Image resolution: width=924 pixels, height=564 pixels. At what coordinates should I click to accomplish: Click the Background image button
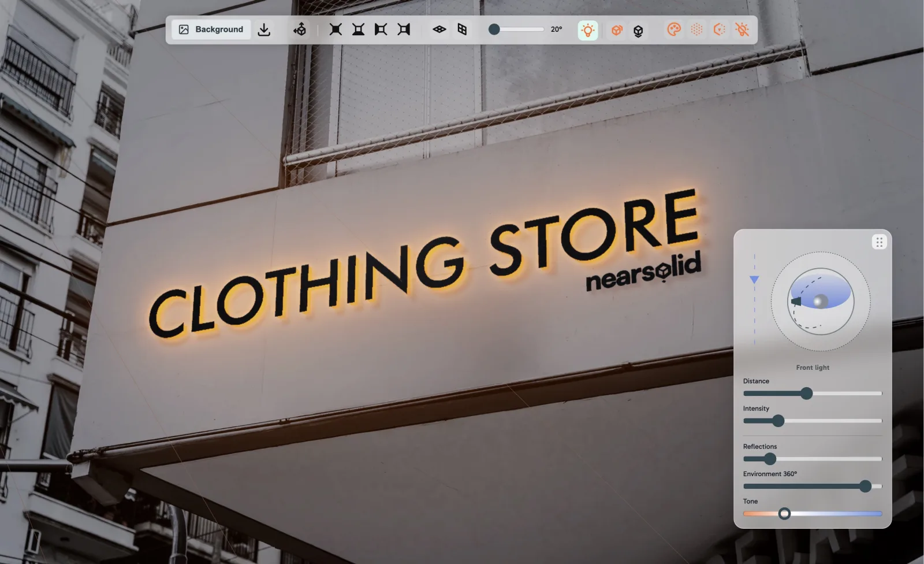pos(211,29)
